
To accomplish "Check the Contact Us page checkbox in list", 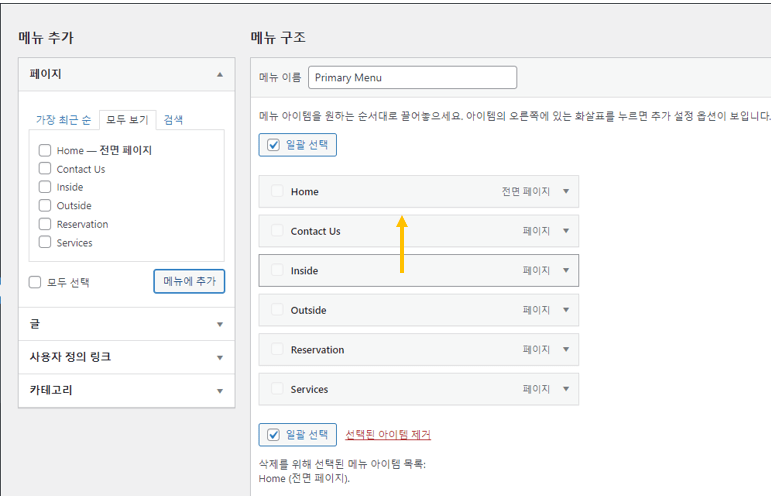I will coord(45,169).
